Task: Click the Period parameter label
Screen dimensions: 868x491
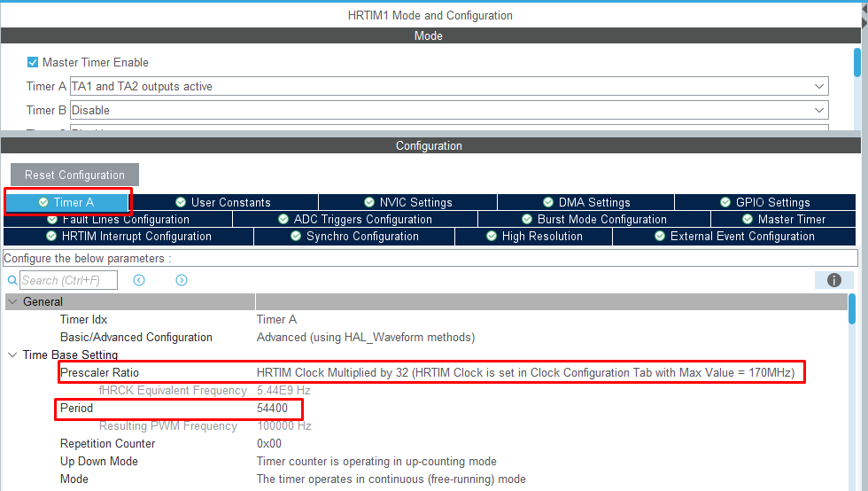Action: coord(76,409)
